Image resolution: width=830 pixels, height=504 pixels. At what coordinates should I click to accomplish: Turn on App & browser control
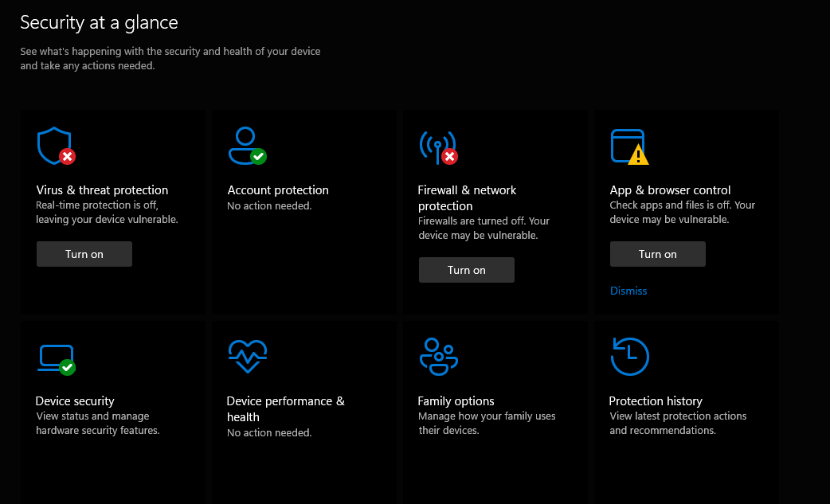(x=658, y=254)
